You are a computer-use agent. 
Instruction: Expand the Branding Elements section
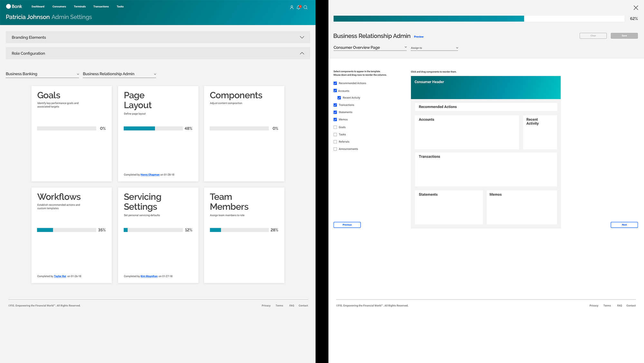[x=302, y=37]
